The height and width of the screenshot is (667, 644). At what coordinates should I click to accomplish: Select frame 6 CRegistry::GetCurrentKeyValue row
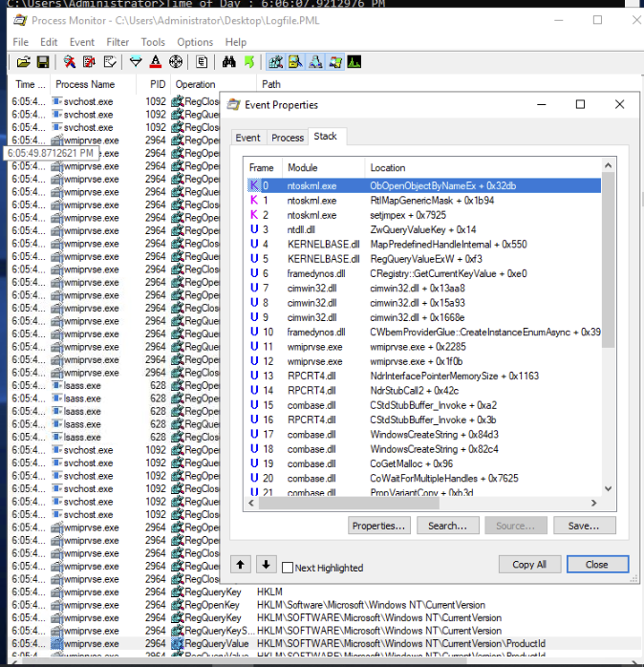[423, 273]
